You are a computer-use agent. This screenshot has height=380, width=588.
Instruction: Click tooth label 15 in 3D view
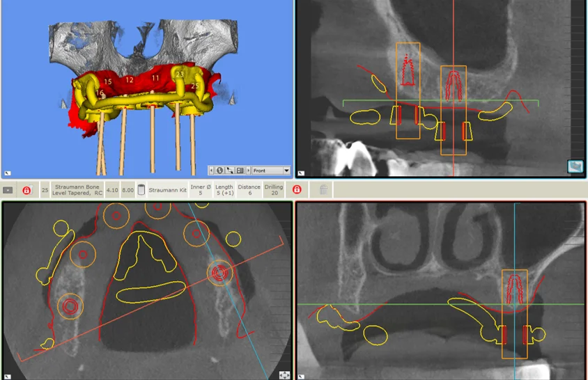pyautogui.click(x=108, y=81)
